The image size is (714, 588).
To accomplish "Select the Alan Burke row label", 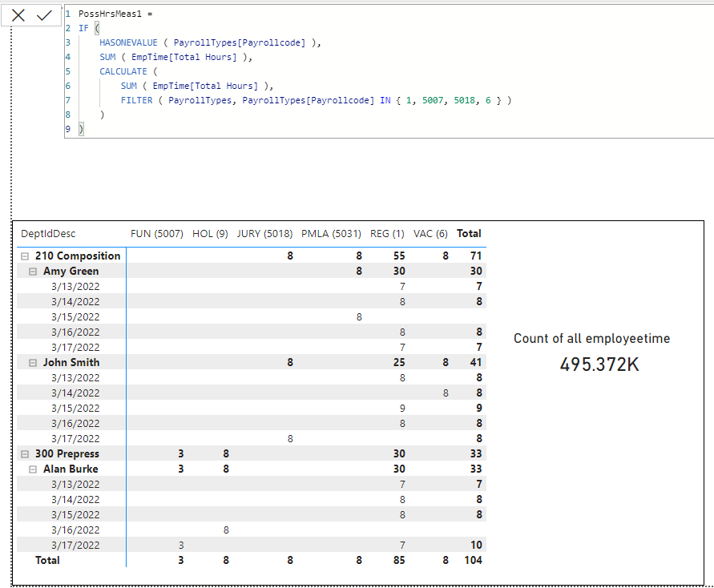I will pyautogui.click(x=71, y=469).
